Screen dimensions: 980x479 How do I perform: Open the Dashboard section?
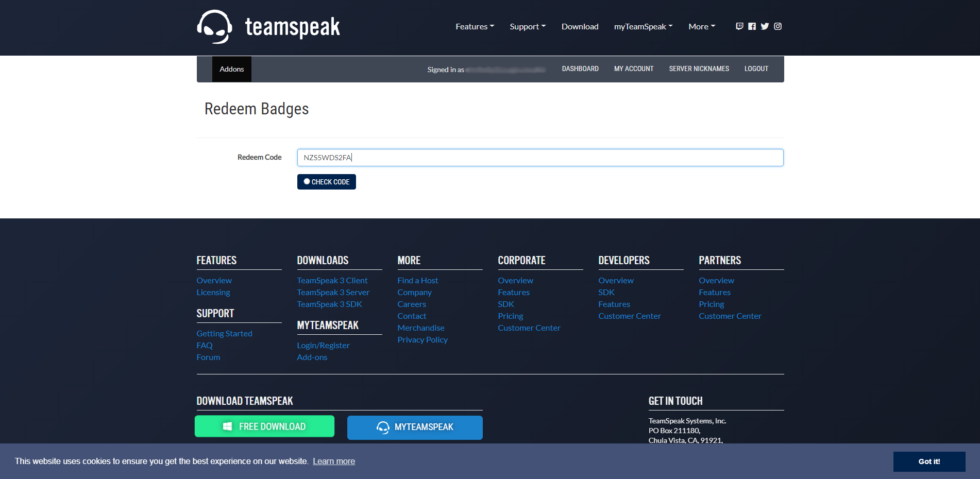(x=580, y=69)
